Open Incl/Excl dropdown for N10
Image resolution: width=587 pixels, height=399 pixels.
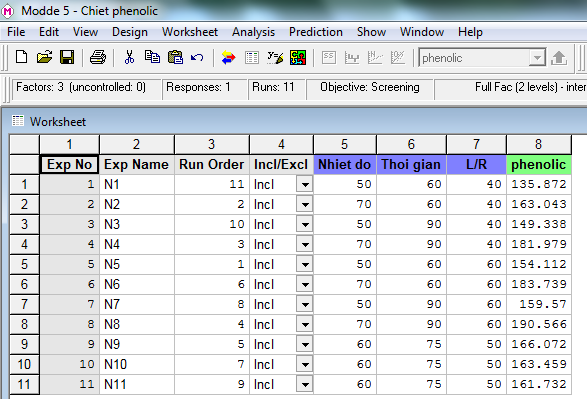point(305,364)
